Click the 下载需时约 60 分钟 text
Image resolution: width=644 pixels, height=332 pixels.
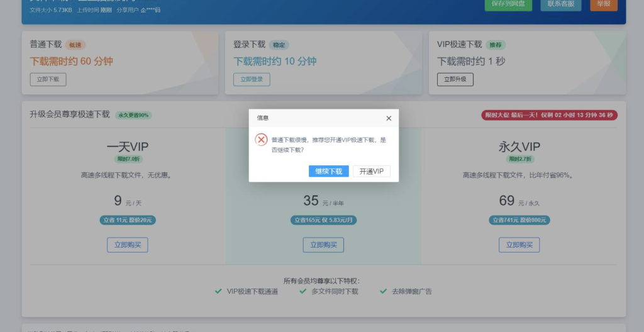(72, 61)
